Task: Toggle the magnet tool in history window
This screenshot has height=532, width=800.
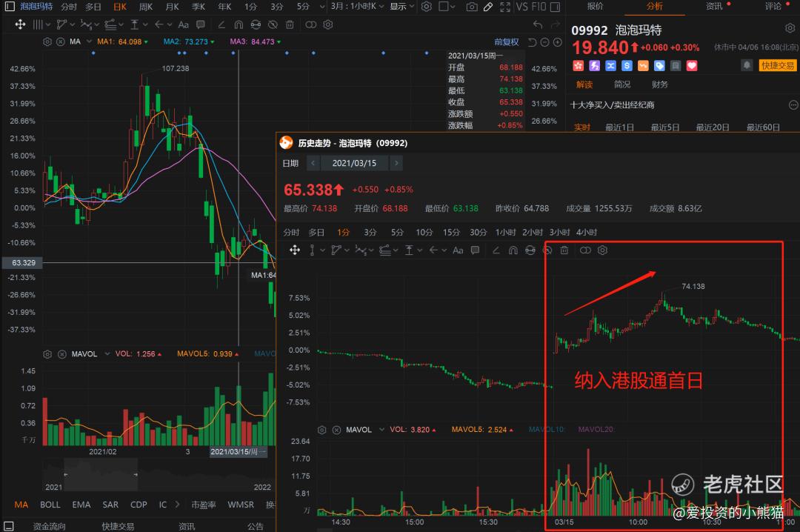Action: pyautogui.click(x=513, y=250)
